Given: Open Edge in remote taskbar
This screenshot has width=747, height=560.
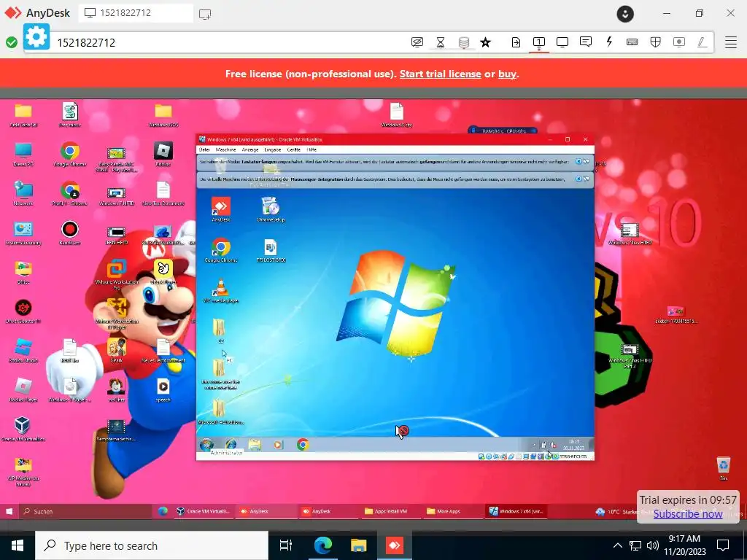Looking at the screenshot, I should click(163, 511).
